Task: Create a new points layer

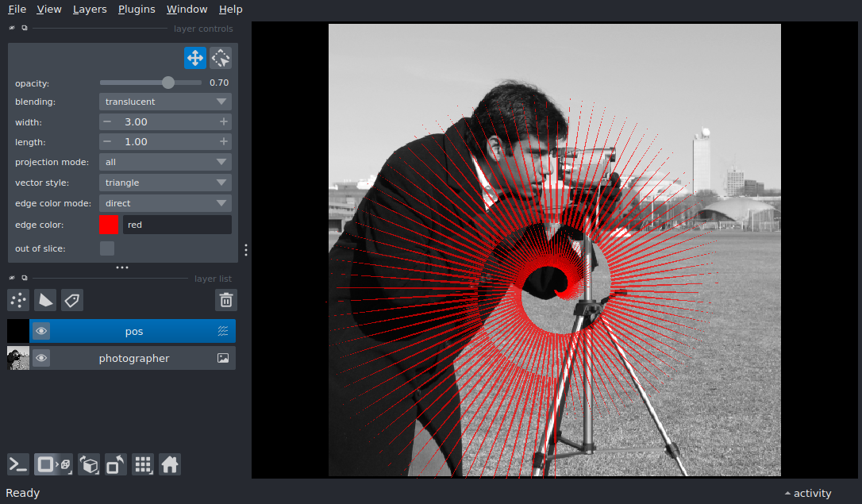Action: (18, 299)
